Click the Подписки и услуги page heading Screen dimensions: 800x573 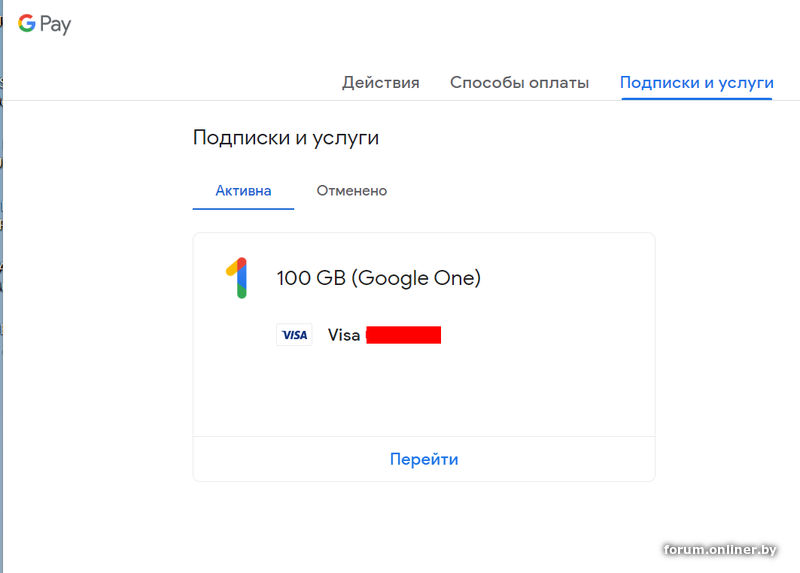(286, 138)
